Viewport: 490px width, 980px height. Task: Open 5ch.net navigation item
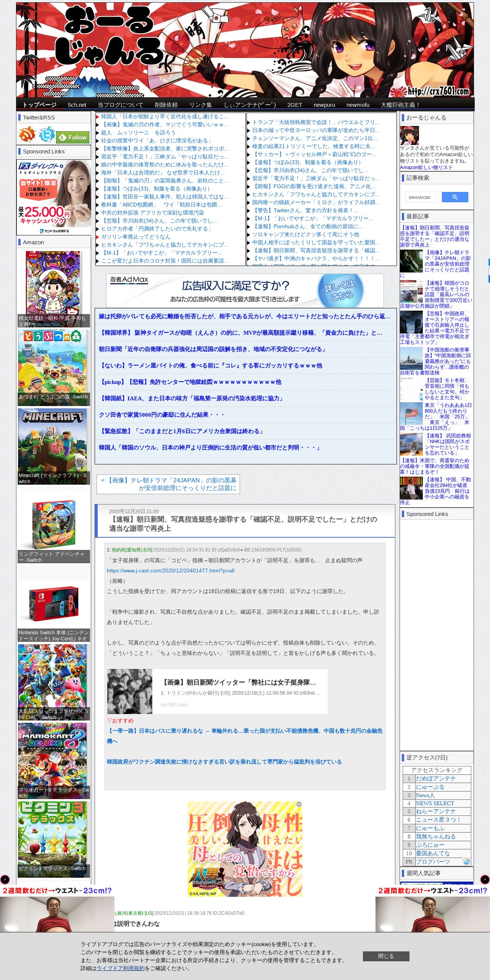(77, 105)
